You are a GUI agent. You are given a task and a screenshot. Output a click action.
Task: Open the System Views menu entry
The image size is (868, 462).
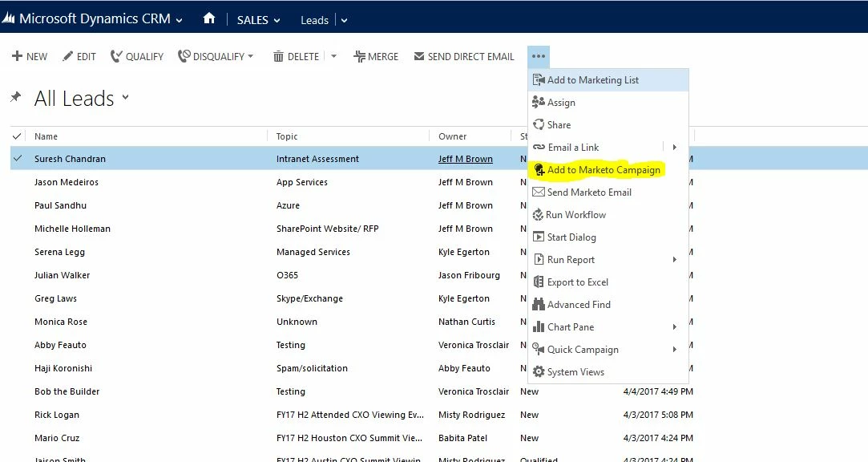[x=608, y=371]
